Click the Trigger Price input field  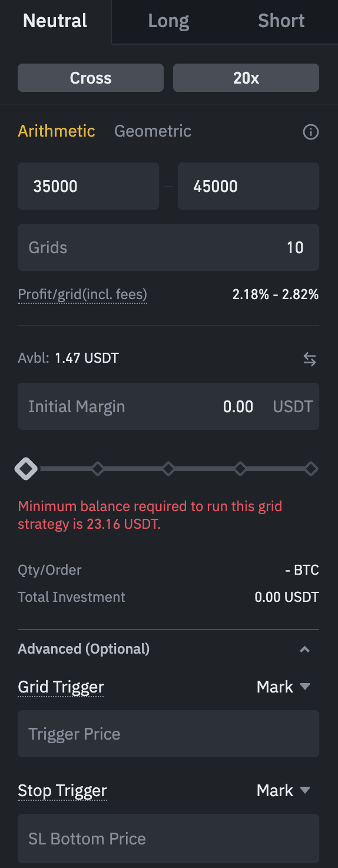[x=168, y=734]
